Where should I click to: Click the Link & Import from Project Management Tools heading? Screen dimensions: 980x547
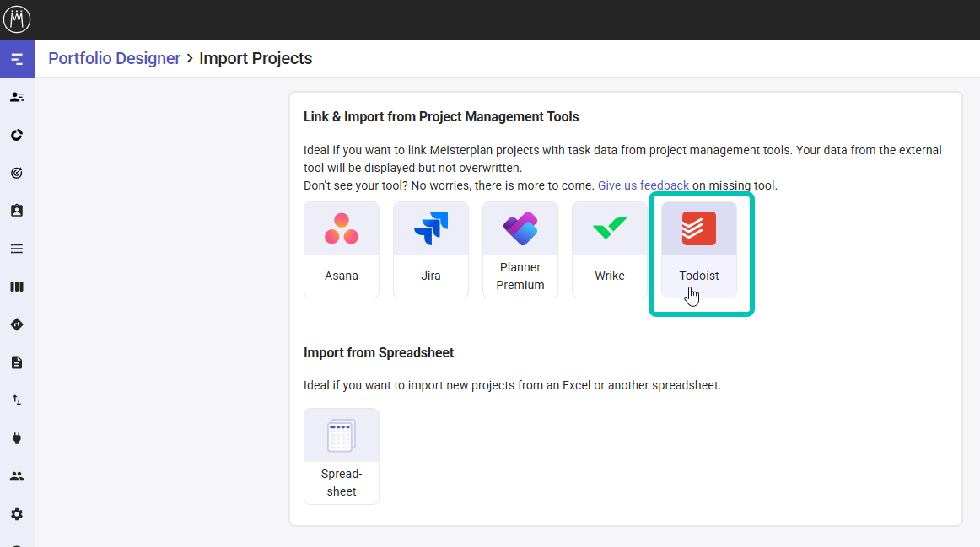coord(441,117)
